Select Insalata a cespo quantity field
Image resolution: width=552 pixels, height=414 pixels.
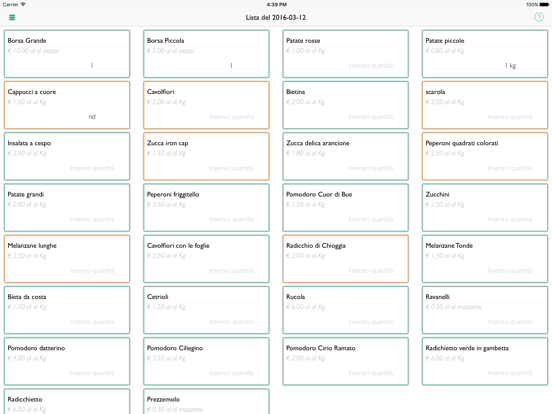coord(92,168)
